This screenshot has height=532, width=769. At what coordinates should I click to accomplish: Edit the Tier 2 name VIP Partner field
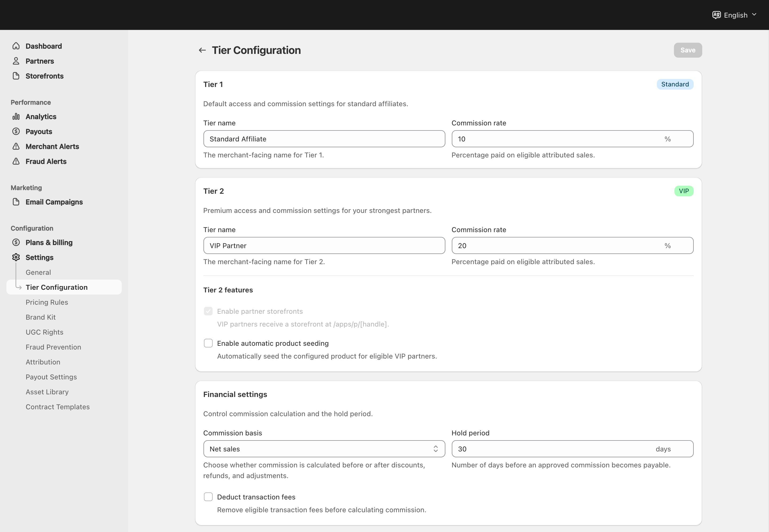coord(324,246)
